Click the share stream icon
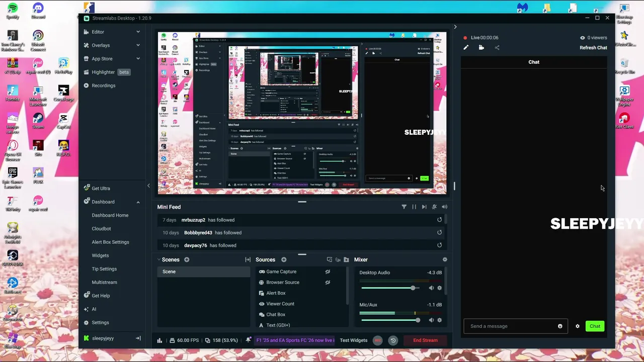The height and width of the screenshot is (362, 644). [x=497, y=48]
